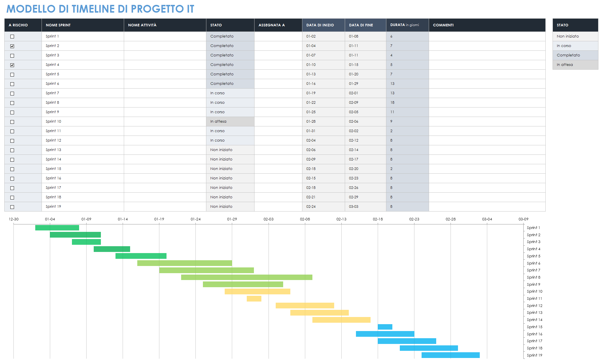Mark Sprint 7 as at risk
This screenshot has height=364, width=603.
tap(12, 93)
